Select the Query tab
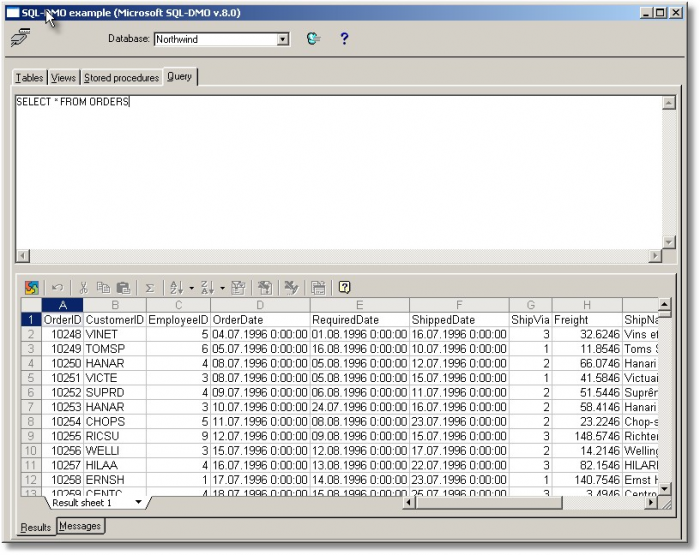This screenshot has height=555, width=700. tap(179, 76)
